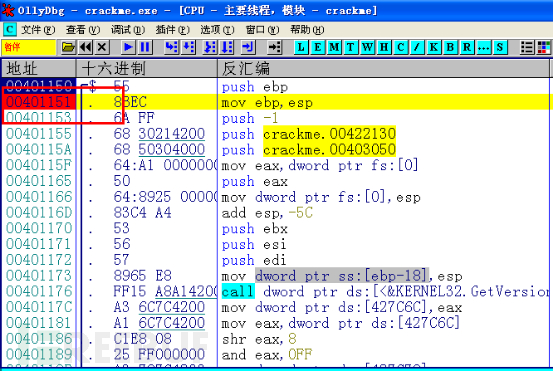Image resolution: width=554 pixels, height=372 pixels.
Task: Click 'mov ebp, esp' instruction
Action: click(267, 103)
